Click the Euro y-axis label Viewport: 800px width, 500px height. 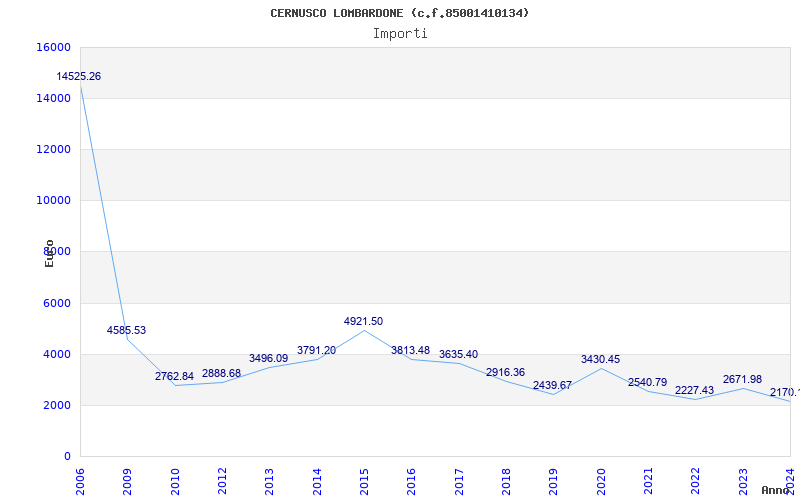pos(49,253)
